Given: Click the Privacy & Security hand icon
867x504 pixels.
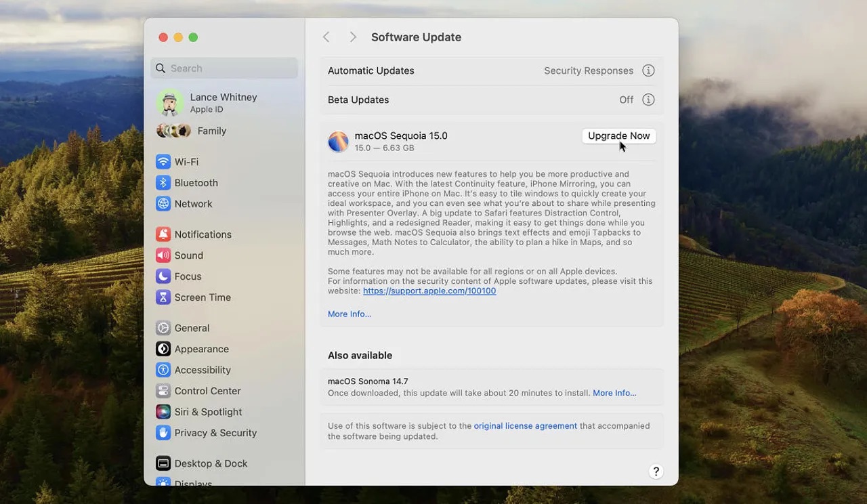Looking at the screenshot, I should 163,433.
